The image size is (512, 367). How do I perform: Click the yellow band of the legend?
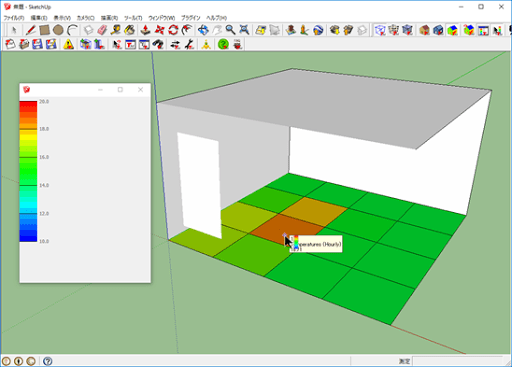tap(28, 136)
